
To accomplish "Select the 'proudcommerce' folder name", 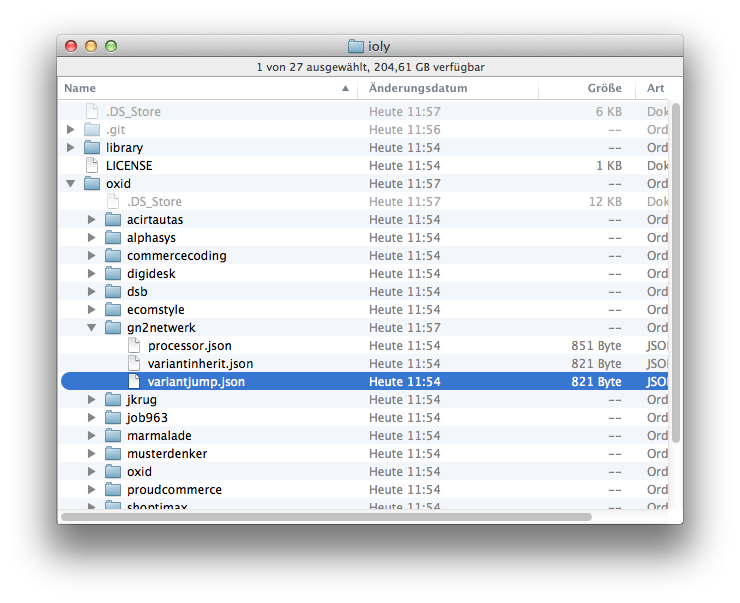I will tap(174, 489).
